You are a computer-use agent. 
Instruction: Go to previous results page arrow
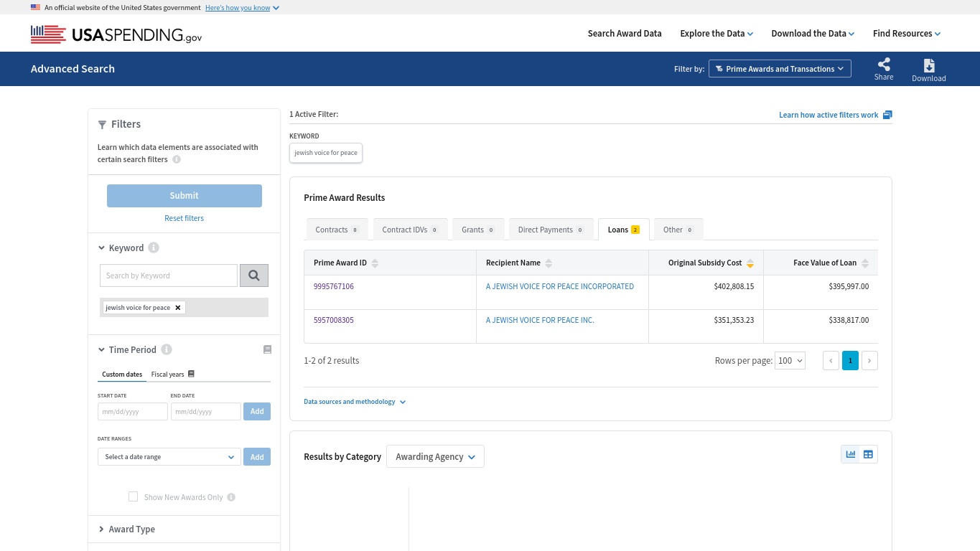831,361
